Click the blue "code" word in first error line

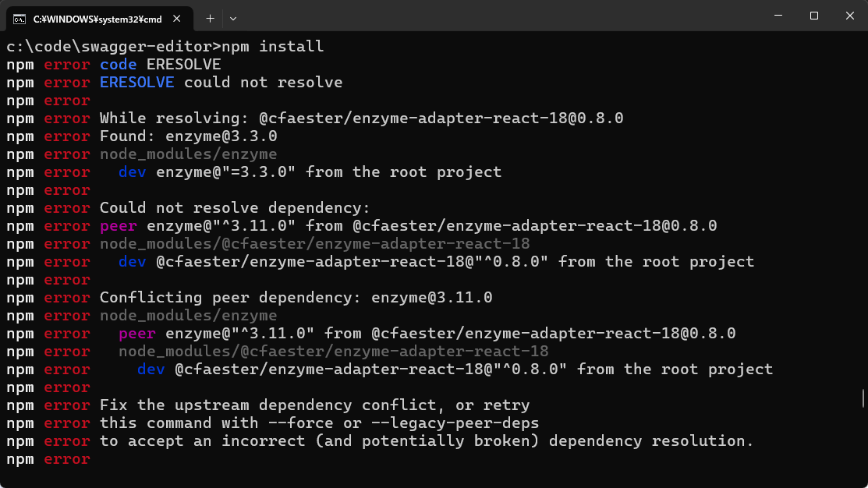coord(119,65)
